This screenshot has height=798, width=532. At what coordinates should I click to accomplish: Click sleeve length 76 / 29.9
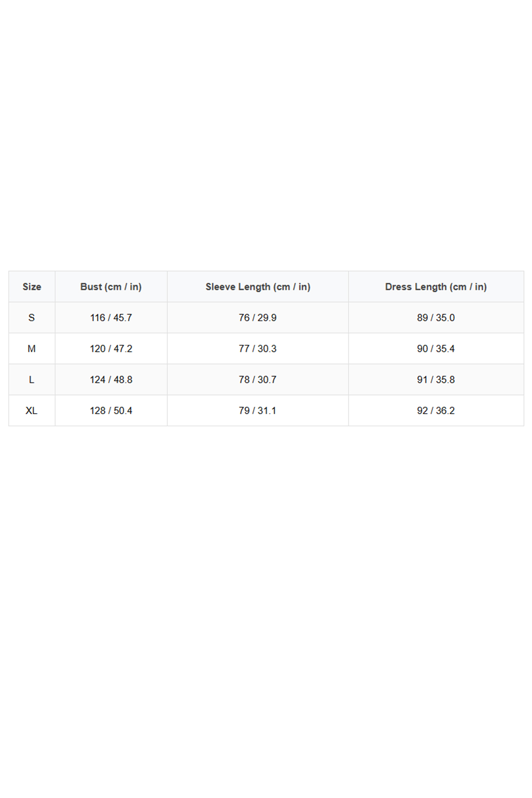tap(258, 318)
